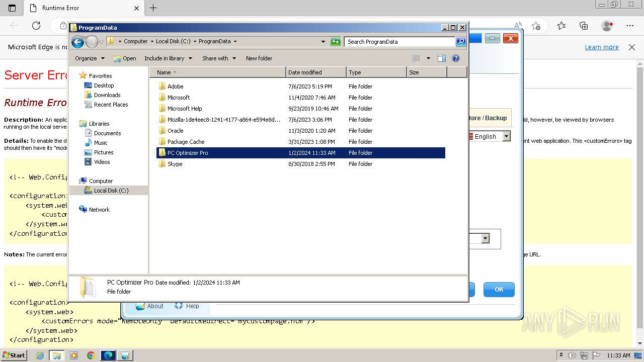The height and width of the screenshot is (362, 644).
Task: Click the Explorer Back navigation arrow
Action: click(x=77, y=42)
